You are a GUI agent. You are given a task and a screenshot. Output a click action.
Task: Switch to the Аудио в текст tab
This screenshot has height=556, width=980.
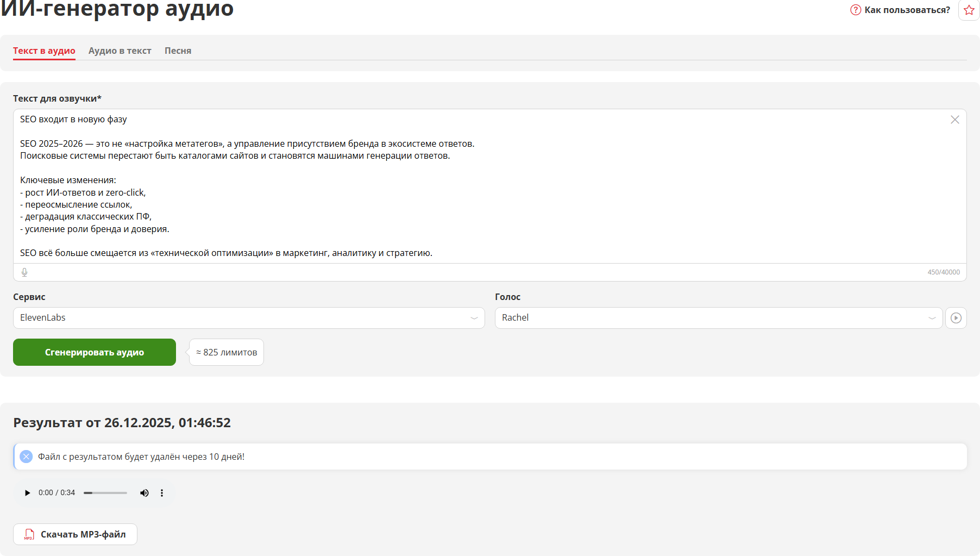120,51
